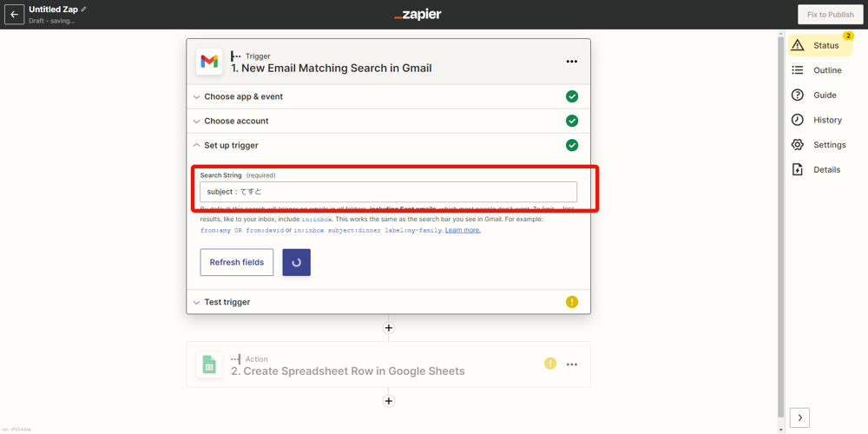Open Google Sheets action three-dot menu
The image size is (868, 434).
pyautogui.click(x=572, y=365)
